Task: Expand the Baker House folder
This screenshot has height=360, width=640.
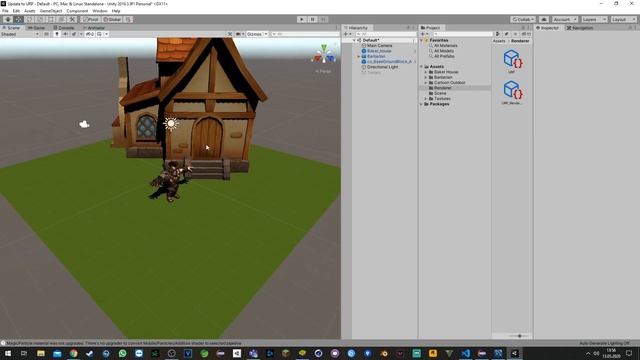Action: (426, 72)
